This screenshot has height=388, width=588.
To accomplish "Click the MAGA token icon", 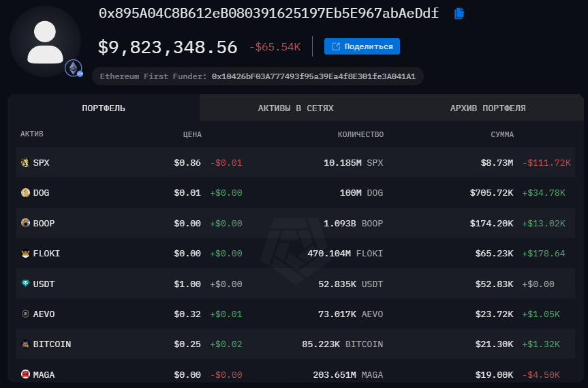I will (x=25, y=374).
